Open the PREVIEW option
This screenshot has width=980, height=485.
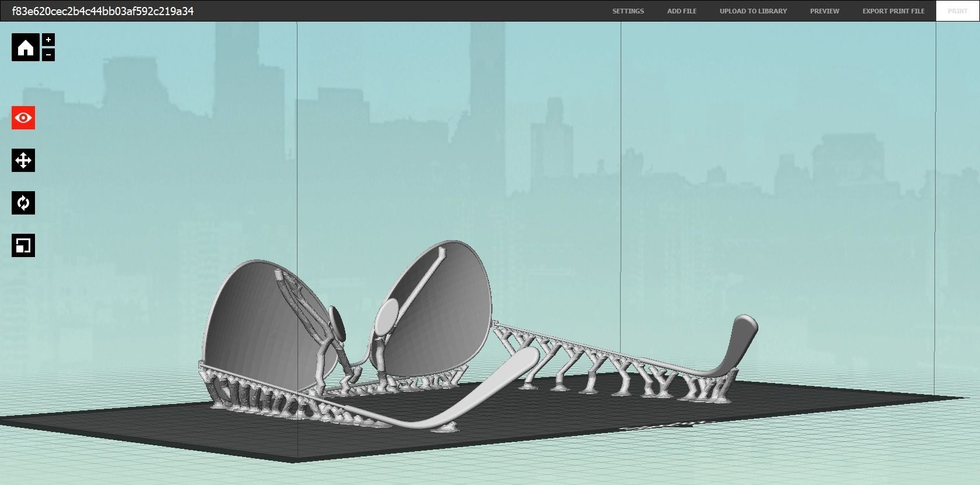[824, 11]
